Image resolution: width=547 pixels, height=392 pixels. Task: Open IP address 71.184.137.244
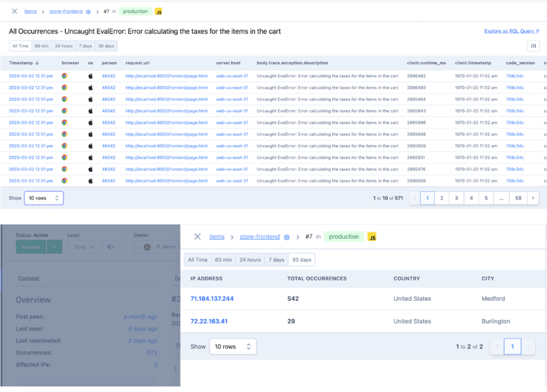pyautogui.click(x=212, y=299)
